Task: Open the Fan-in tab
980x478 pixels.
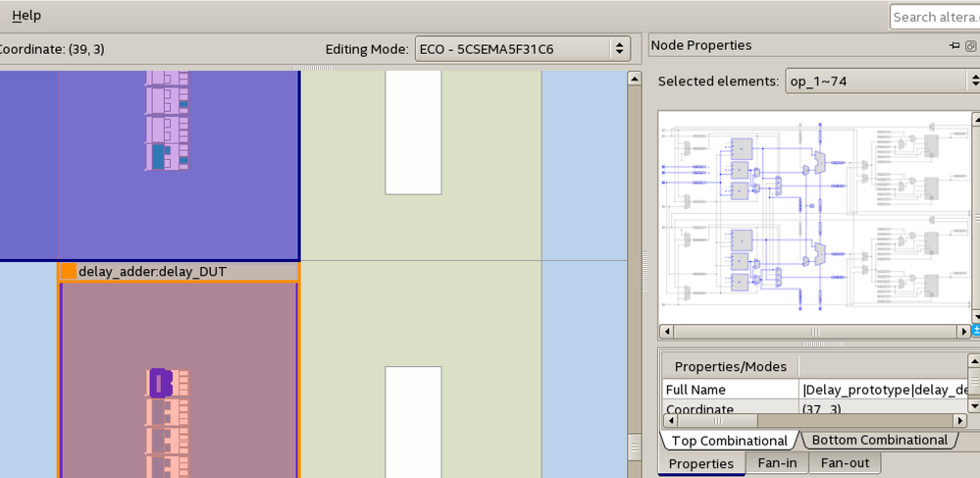Action: coord(777,463)
